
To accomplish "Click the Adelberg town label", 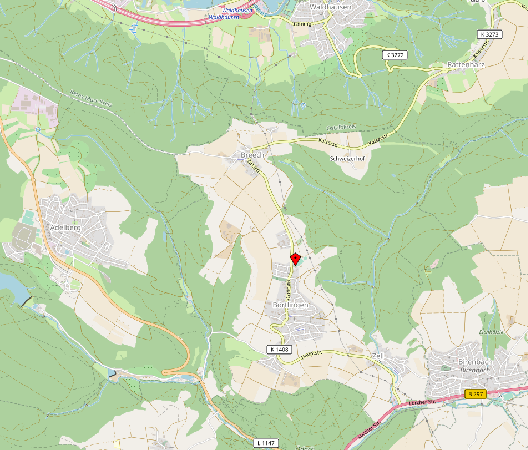I will (65, 228).
